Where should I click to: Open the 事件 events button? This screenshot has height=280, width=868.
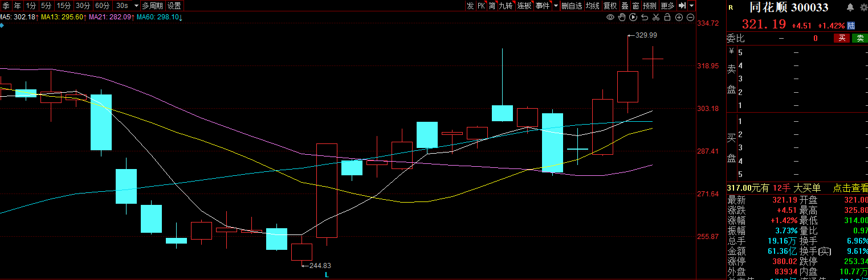[543, 6]
